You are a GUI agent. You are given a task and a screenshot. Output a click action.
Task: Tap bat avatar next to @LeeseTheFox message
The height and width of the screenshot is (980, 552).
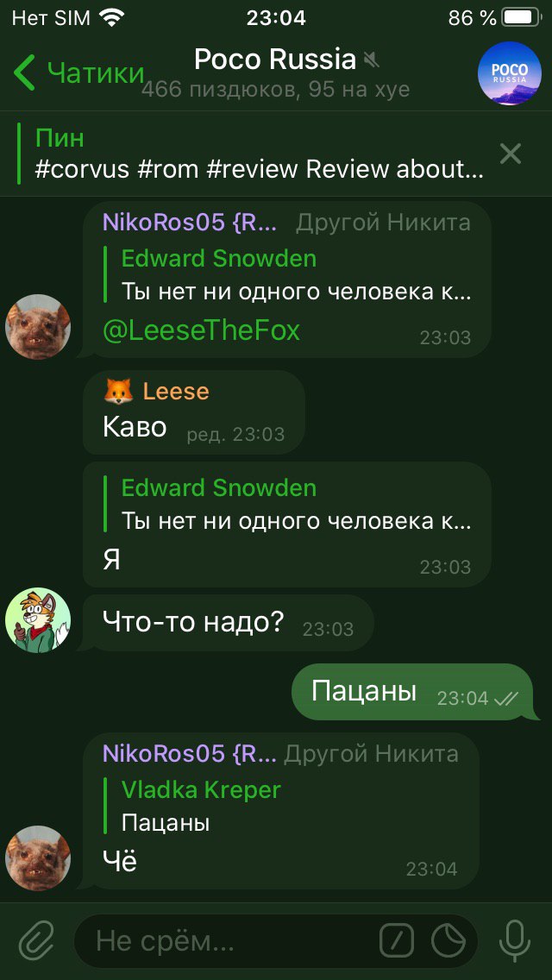tap(37, 327)
